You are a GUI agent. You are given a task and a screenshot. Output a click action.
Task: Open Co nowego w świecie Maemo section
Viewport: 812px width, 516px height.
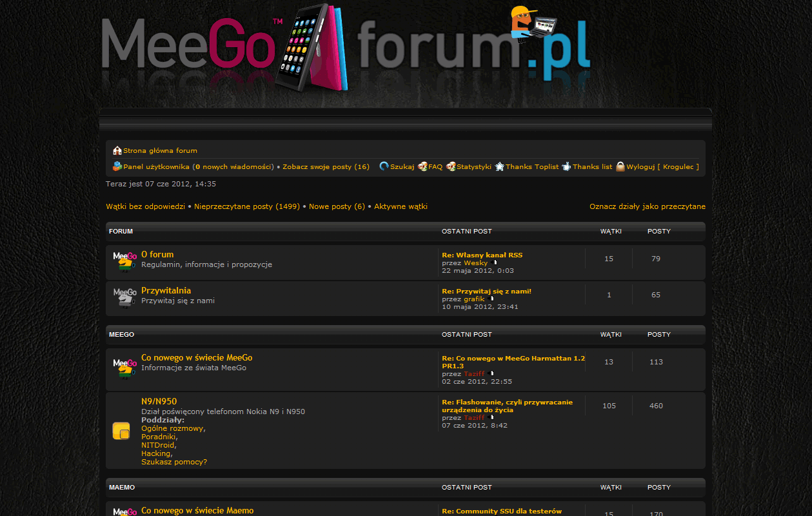197,510
